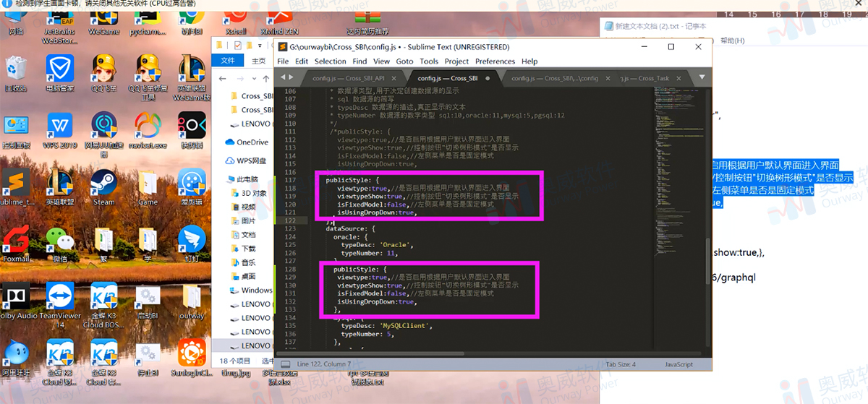Click the navicat.exe desktop icon
This screenshot has height=404, width=868.
click(x=148, y=129)
